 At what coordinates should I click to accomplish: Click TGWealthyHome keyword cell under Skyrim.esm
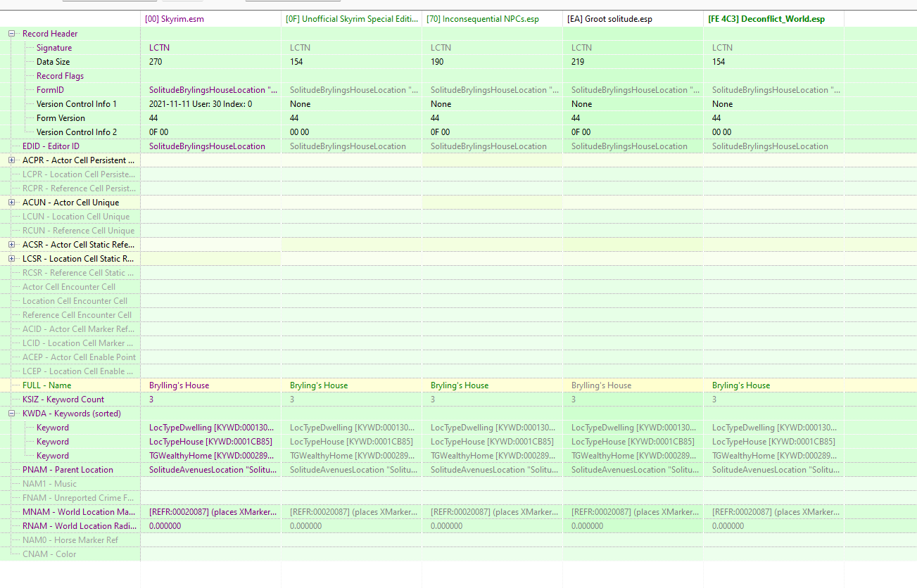(213, 456)
